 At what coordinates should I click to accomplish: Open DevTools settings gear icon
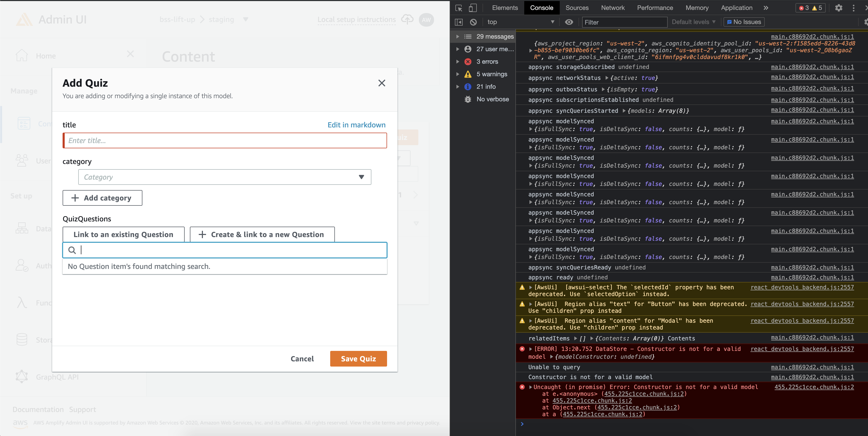[x=839, y=8]
